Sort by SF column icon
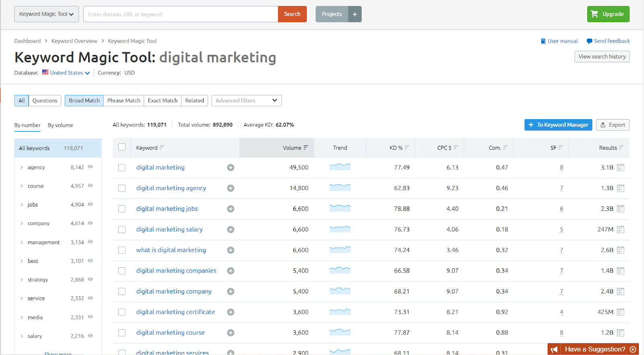The height and width of the screenshot is (355, 644). 561,148
